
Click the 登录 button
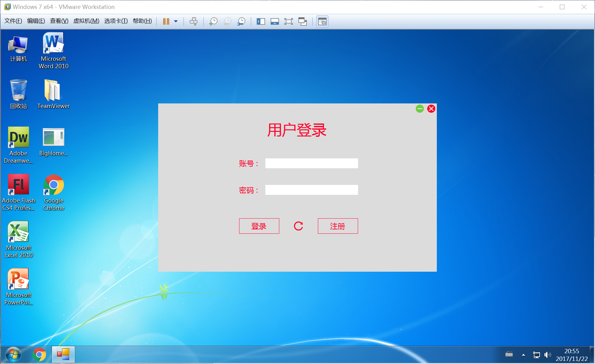[x=259, y=226]
